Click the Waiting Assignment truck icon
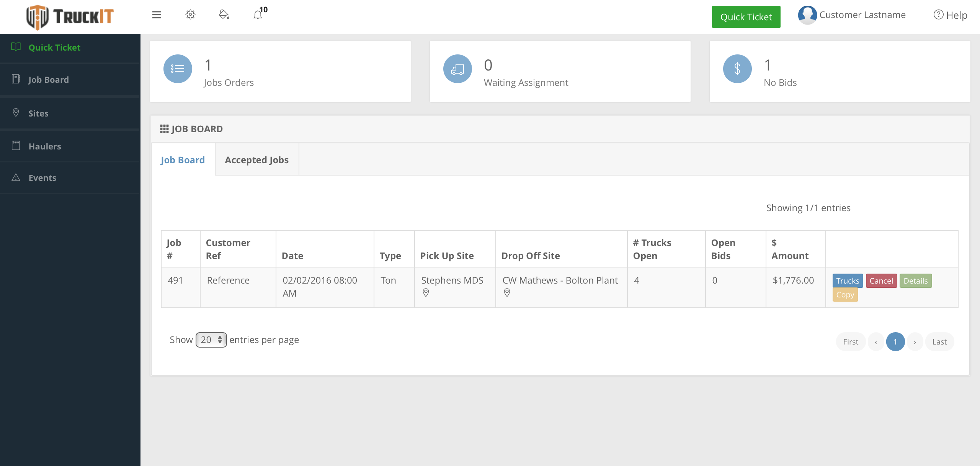980x466 pixels. 457,69
